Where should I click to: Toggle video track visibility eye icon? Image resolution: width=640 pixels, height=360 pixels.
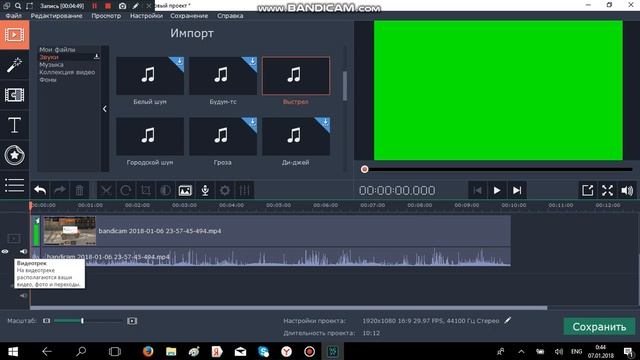[5, 252]
